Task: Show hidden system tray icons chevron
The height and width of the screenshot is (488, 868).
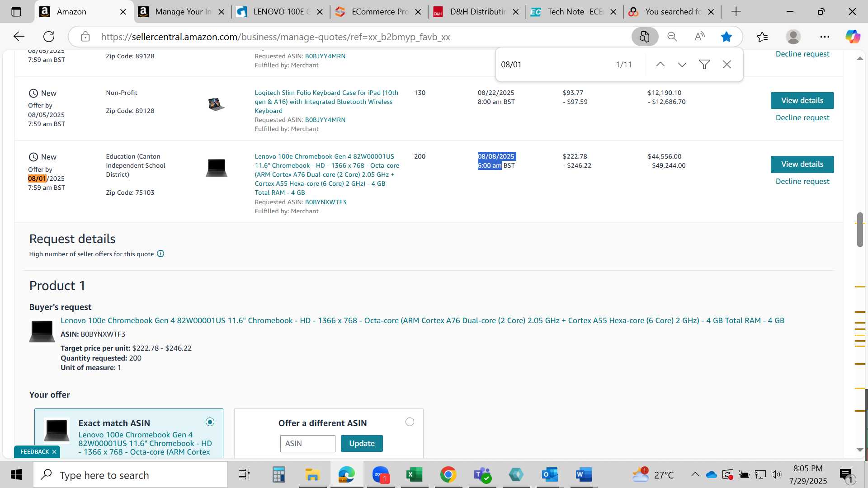Action: [695, 474]
